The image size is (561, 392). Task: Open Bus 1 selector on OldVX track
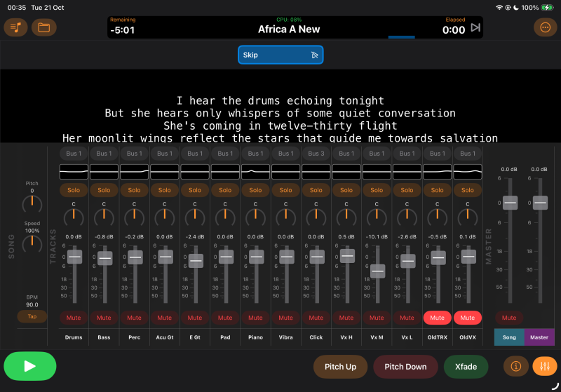[x=468, y=154]
